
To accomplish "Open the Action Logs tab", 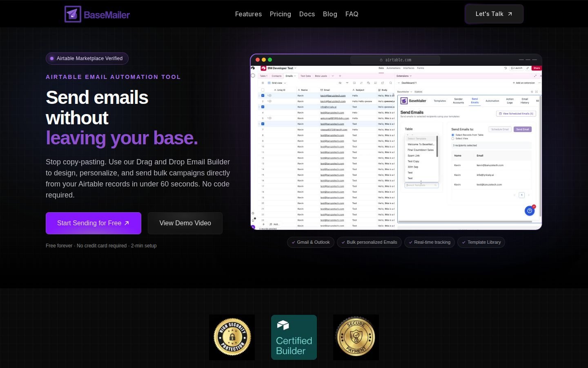I will pos(510,101).
